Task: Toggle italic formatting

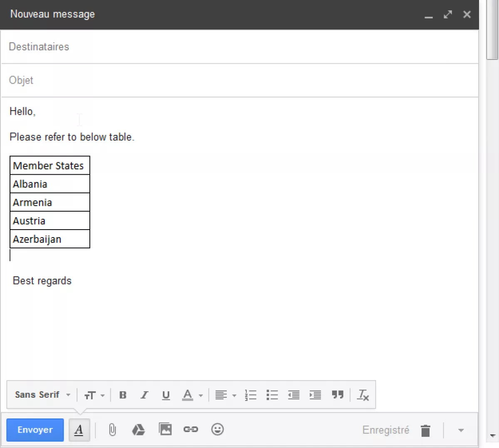Action: (144, 395)
